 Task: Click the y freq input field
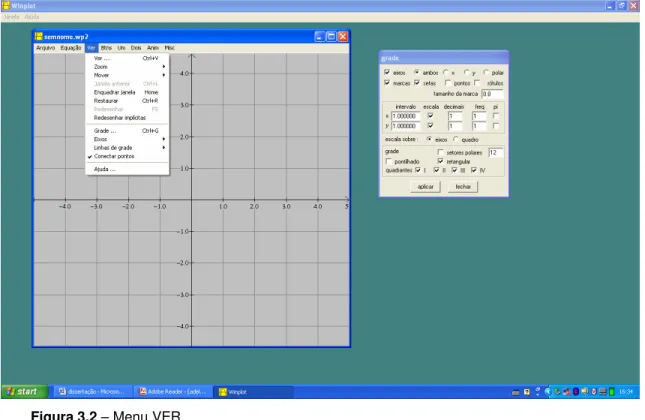coord(479,126)
